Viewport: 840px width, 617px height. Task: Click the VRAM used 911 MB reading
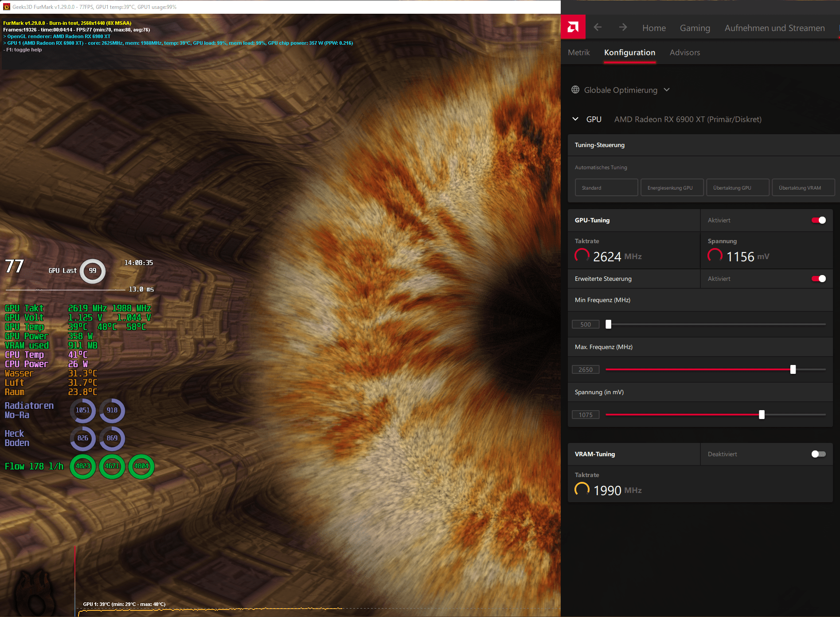point(82,345)
